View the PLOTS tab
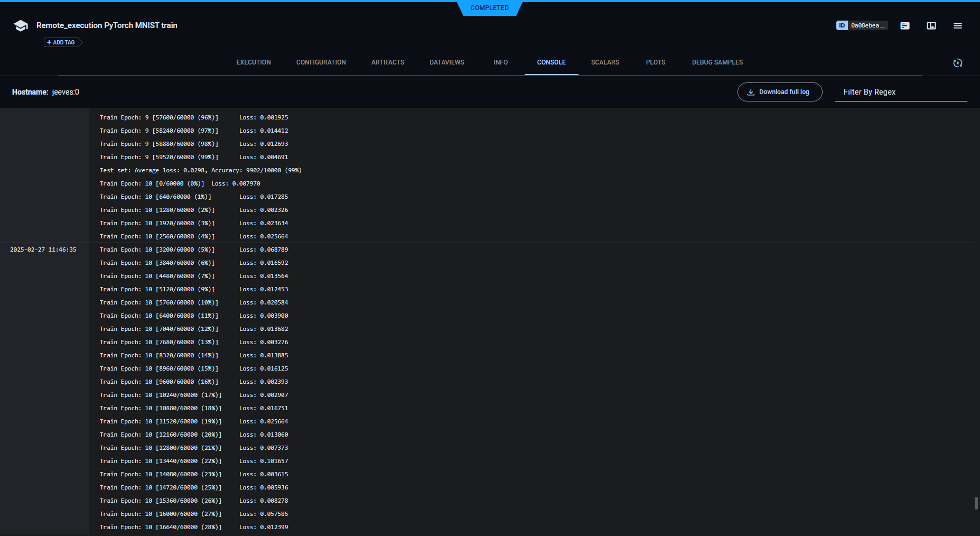 click(655, 62)
